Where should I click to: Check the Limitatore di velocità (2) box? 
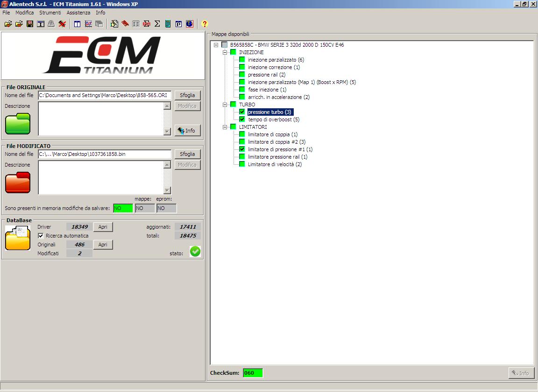pos(242,164)
